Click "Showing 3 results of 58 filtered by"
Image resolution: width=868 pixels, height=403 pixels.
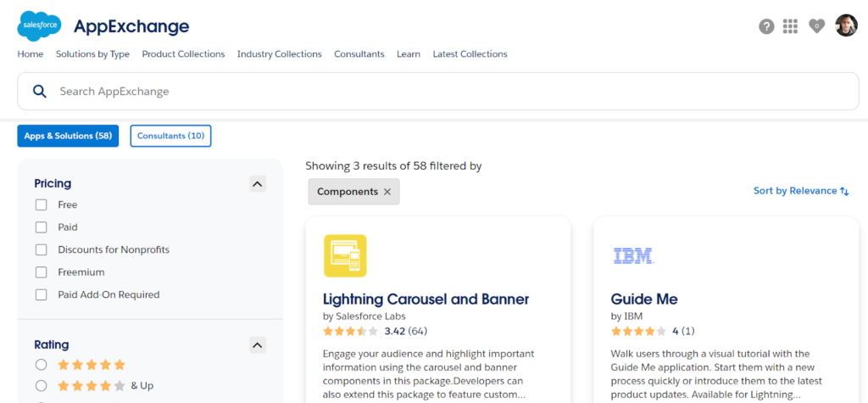393,165
